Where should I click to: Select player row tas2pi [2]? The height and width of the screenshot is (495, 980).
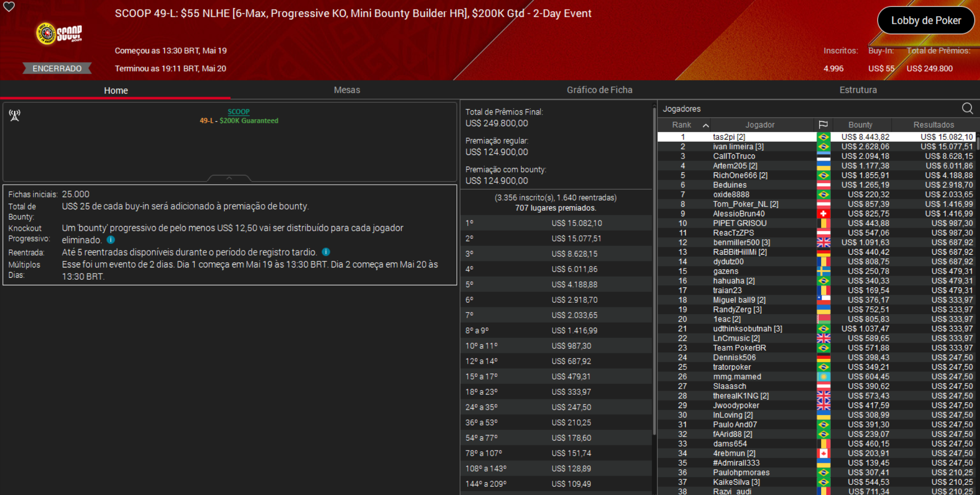(816, 137)
